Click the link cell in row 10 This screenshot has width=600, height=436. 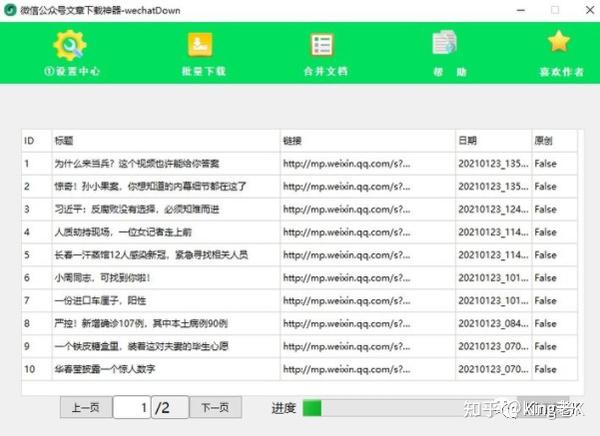367,369
